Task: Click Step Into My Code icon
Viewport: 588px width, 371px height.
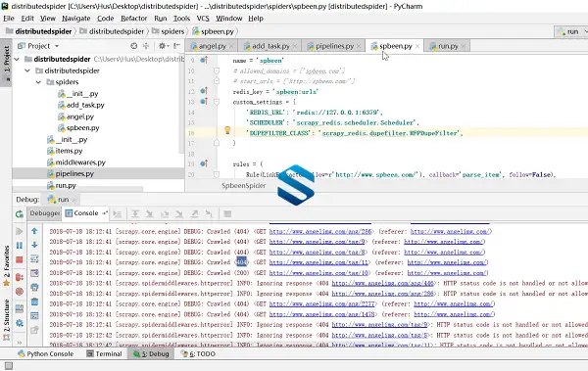Action: 165,214
